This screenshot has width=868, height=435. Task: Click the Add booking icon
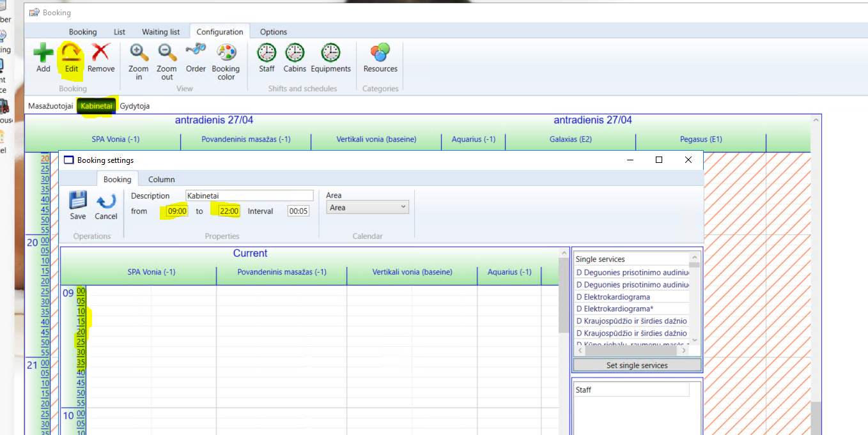click(43, 54)
